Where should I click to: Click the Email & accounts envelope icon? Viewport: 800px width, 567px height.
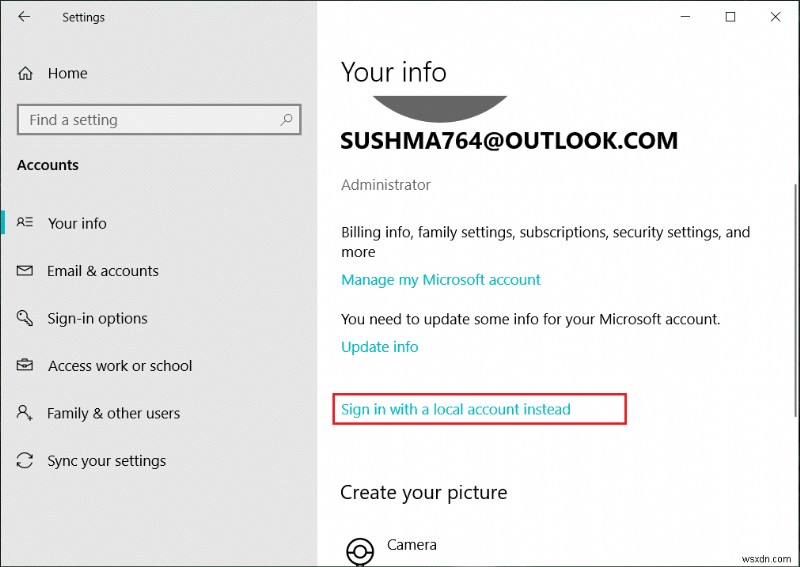(27, 271)
